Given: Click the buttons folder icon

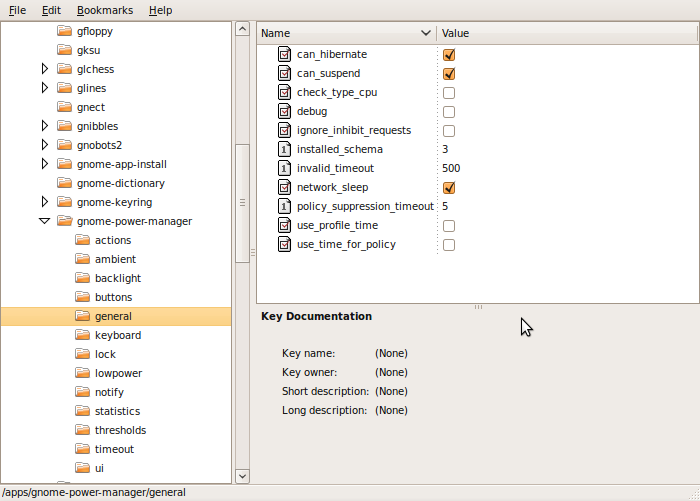Looking at the screenshot, I should pos(83,297).
